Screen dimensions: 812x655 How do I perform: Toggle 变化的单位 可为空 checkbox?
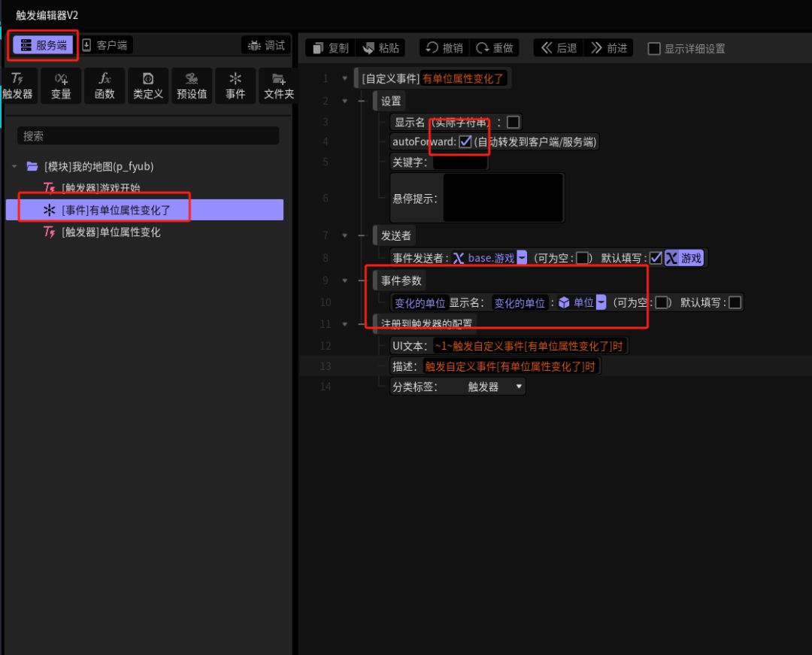[x=662, y=302]
